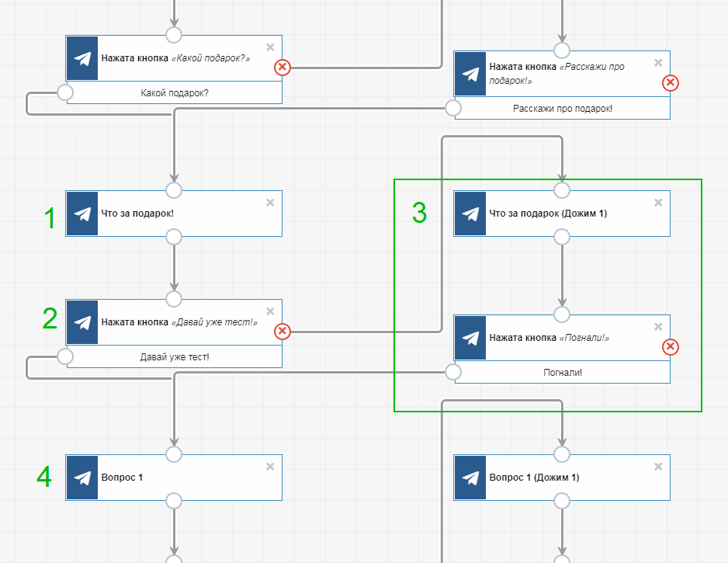
Task: Click input connector above «Вопрос 1» block
Action: 174,454
